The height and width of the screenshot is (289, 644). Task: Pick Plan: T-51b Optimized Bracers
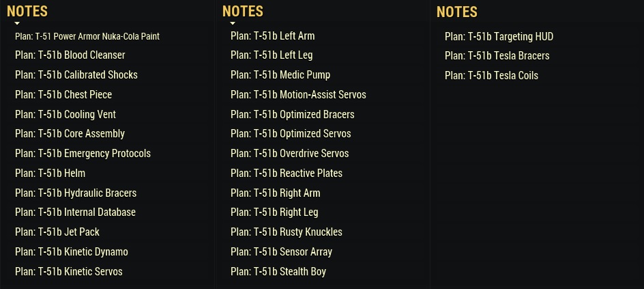pyautogui.click(x=292, y=115)
